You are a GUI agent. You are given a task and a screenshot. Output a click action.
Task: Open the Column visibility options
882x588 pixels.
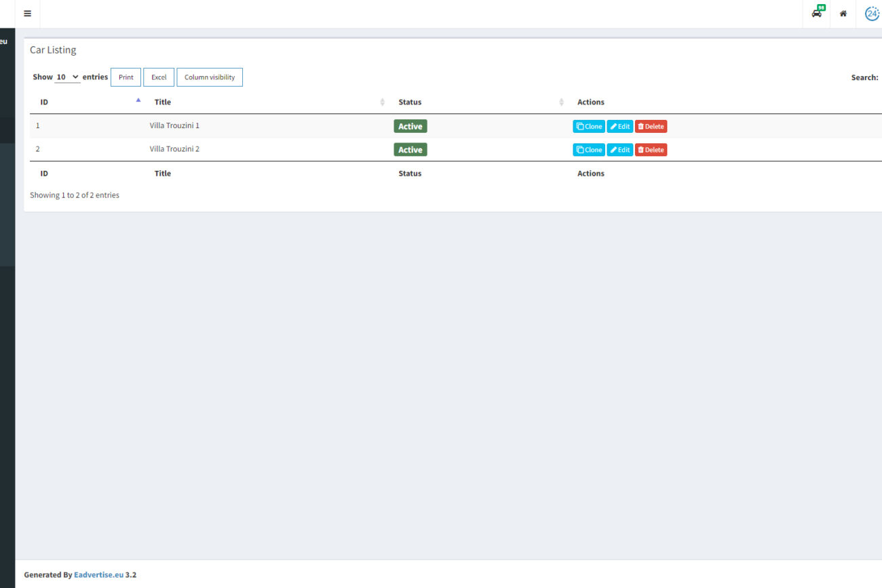pyautogui.click(x=209, y=77)
